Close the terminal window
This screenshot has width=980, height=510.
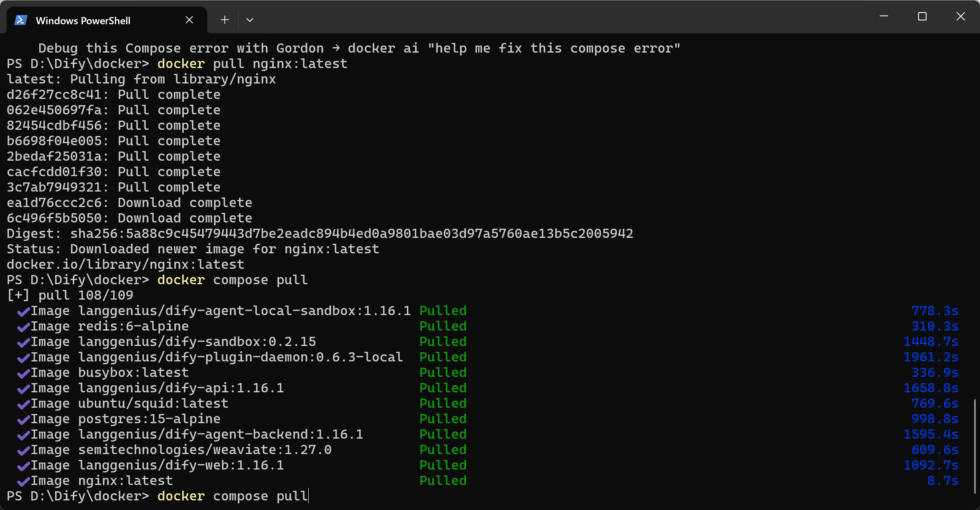click(961, 16)
